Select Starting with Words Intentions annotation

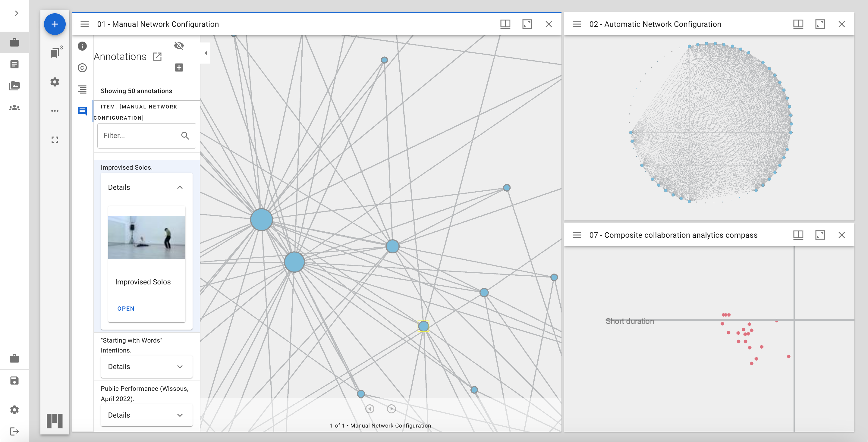pos(131,345)
